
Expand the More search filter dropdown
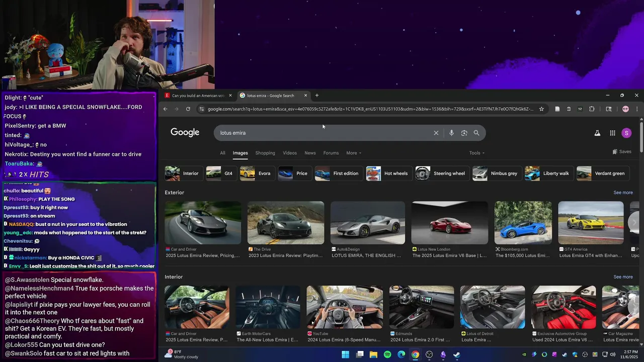click(354, 153)
